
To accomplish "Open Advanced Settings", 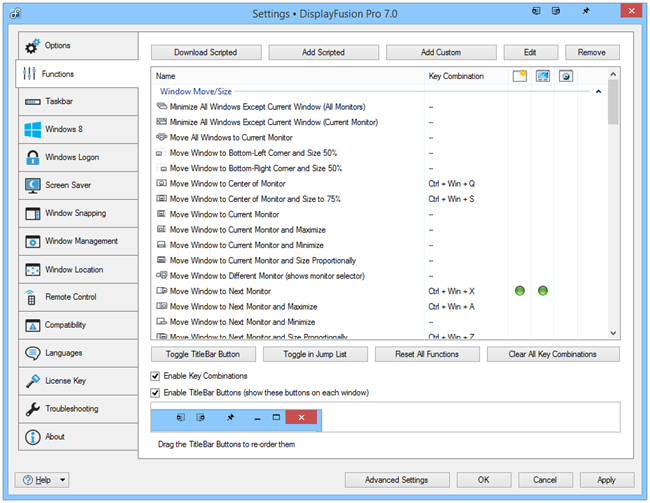I will coord(397,480).
